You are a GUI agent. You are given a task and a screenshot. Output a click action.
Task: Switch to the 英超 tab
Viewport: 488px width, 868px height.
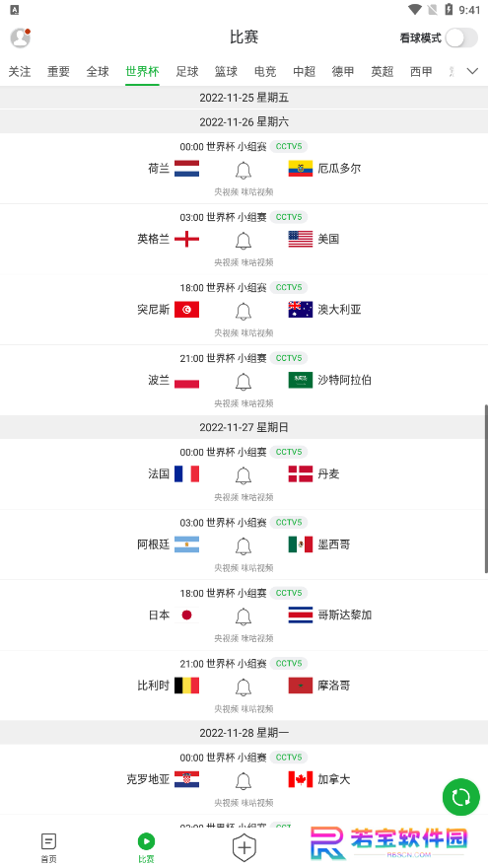382,71
